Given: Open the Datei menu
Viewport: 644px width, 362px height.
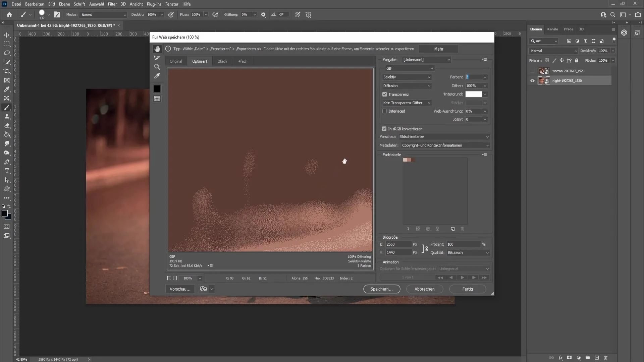Looking at the screenshot, I should click(x=16, y=4).
